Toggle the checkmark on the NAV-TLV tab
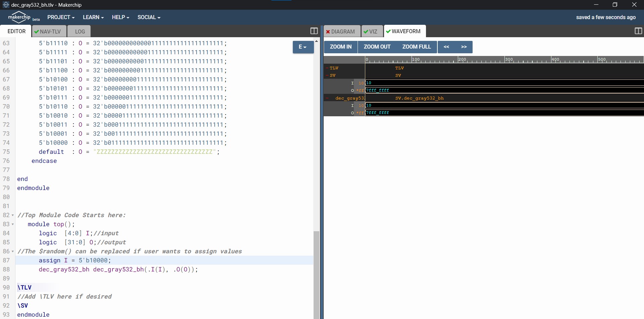The height and width of the screenshot is (319, 644). click(37, 31)
